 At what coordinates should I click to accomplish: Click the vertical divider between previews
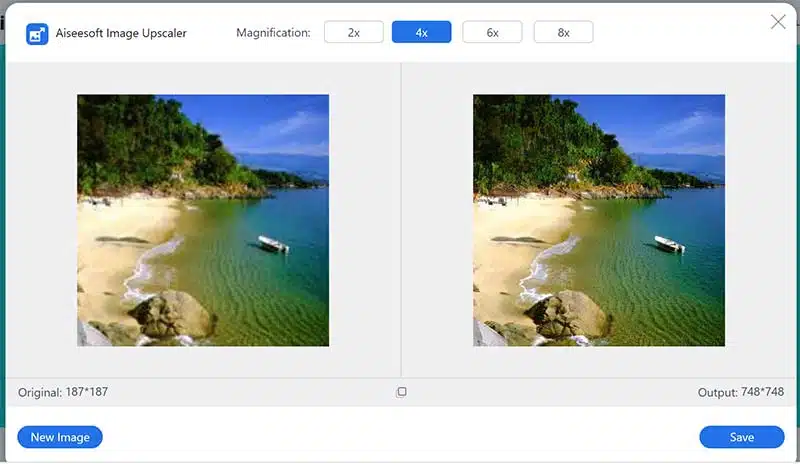click(x=401, y=220)
